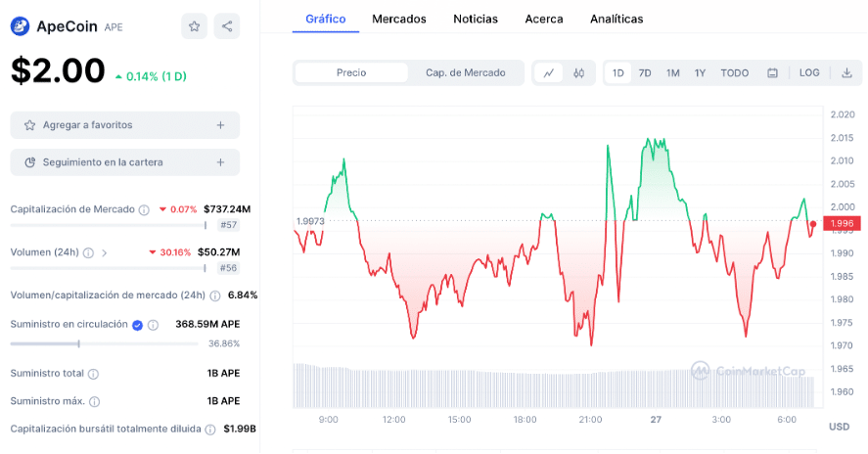
Task: Open the calendar date range picker
Action: [772, 72]
